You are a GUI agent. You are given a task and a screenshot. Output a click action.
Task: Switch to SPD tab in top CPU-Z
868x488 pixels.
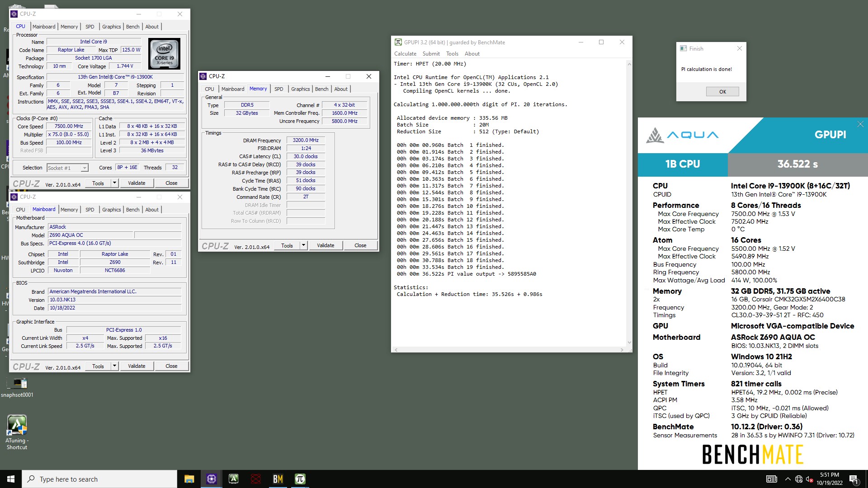pos(90,27)
